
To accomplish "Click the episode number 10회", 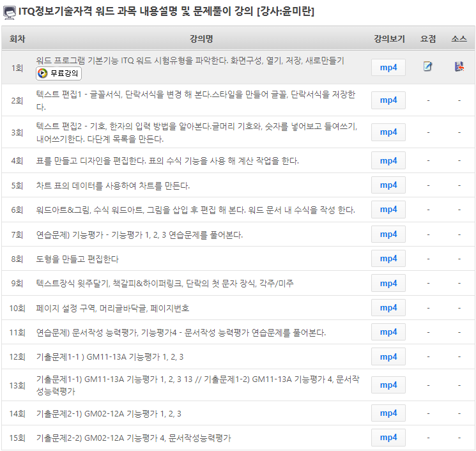I will pyautogui.click(x=17, y=309).
